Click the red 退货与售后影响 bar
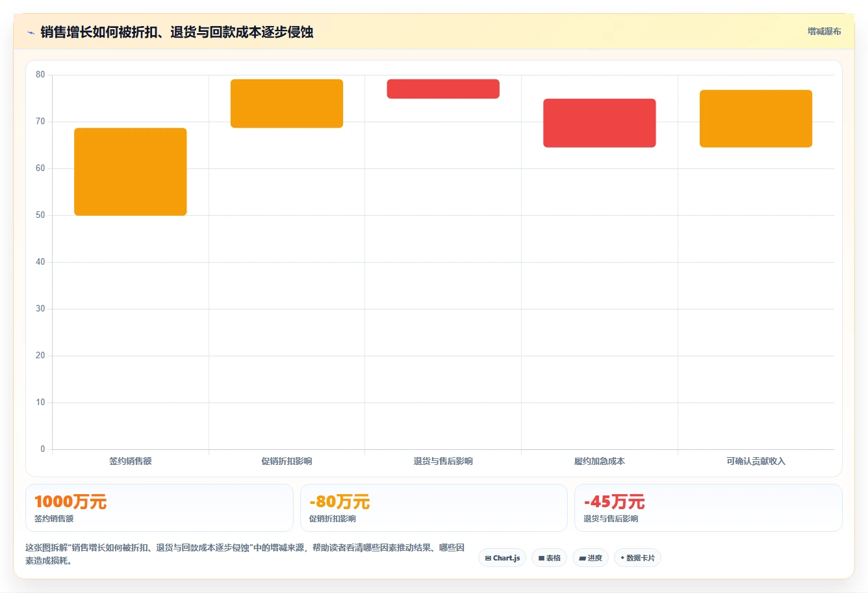 [443, 89]
